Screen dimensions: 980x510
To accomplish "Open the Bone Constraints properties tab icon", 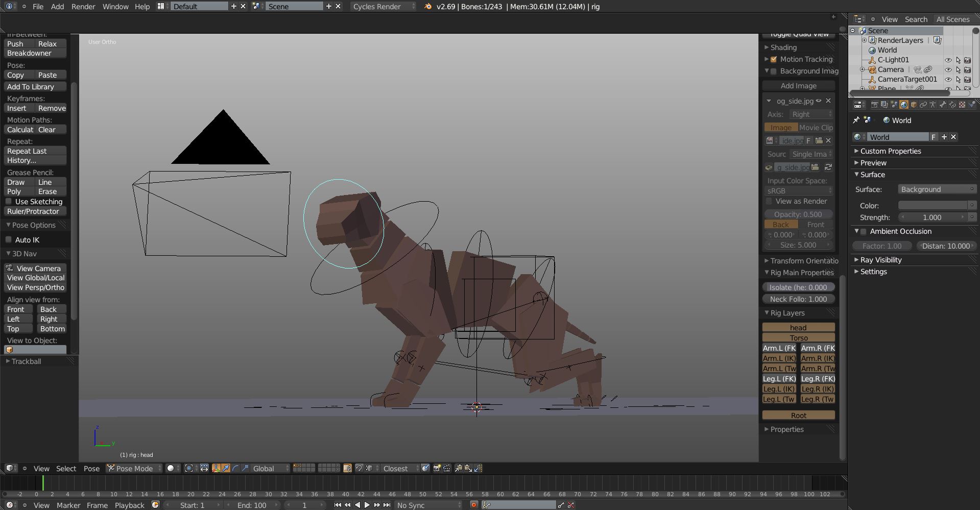I will pyautogui.click(x=952, y=105).
